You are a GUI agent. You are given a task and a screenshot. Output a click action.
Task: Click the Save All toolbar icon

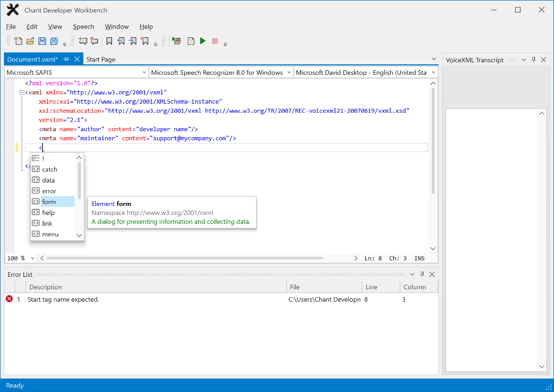(x=54, y=41)
